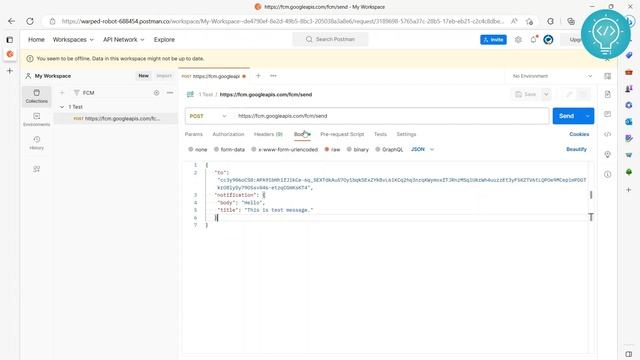Open related collections lightbulb icon in right sidebar

click(x=607, y=154)
